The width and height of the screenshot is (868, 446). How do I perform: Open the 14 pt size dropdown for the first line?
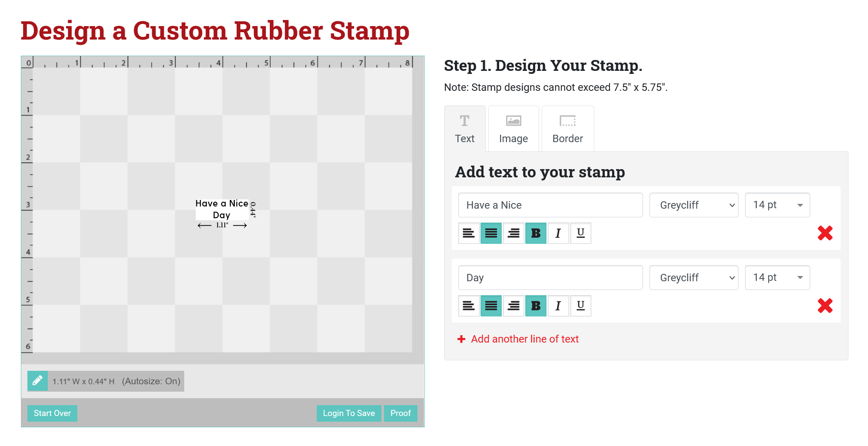pos(777,205)
